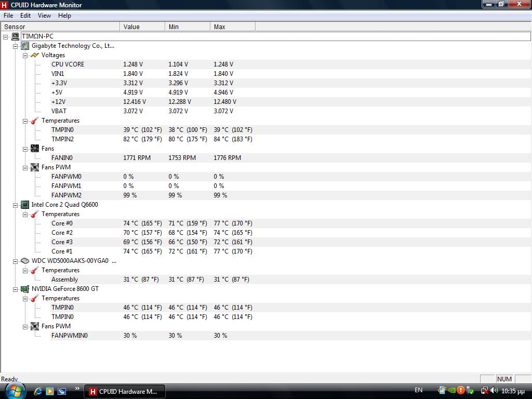Click the NVIDIA GeForce graphics card icon
The image size is (532, 399).
[25, 289]
